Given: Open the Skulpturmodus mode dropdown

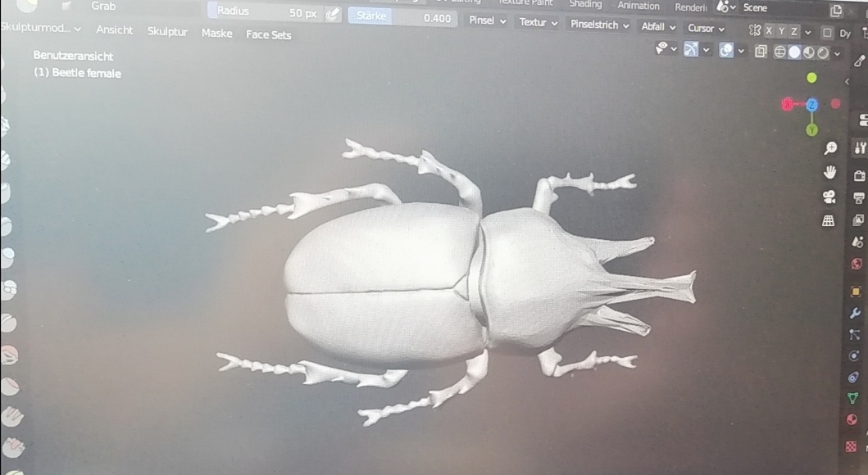Looking at the screenshot, I should click(41, 29).
